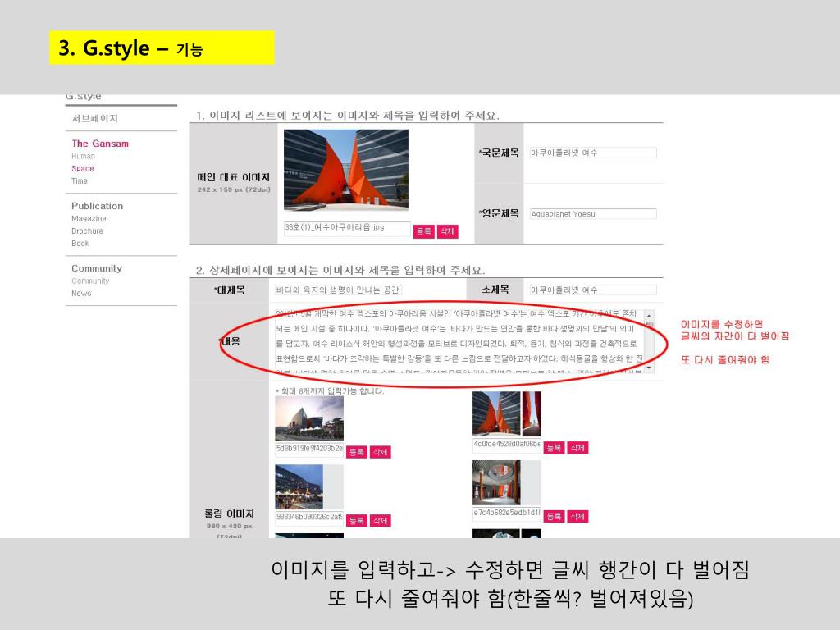Click the '롤링 이미지' label
Screen dimensions: 840x630
point(230,514)
